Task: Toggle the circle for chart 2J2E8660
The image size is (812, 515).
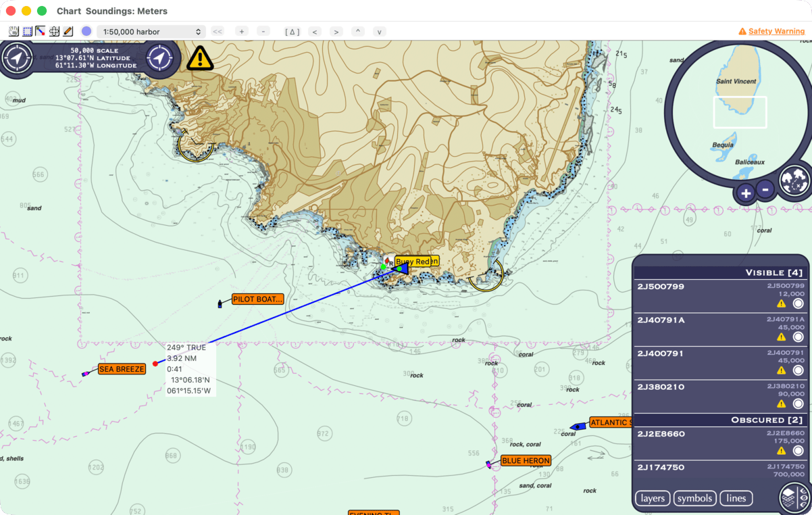Action: click(798, 450)
